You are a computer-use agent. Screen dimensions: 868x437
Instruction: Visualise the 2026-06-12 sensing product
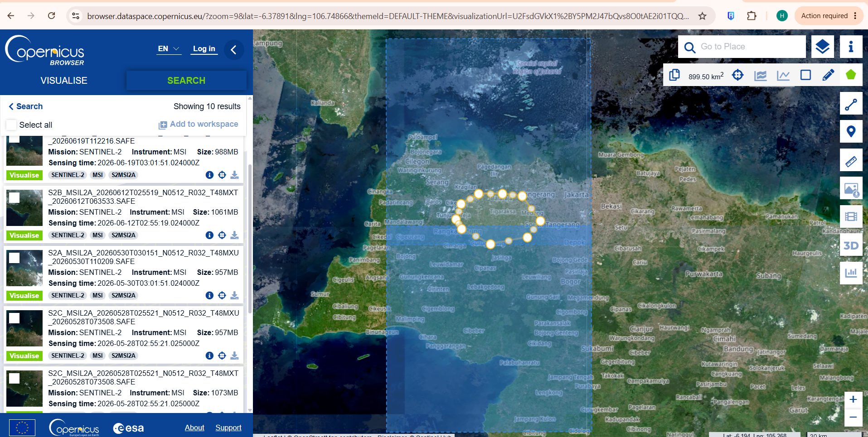pos(24,235)
